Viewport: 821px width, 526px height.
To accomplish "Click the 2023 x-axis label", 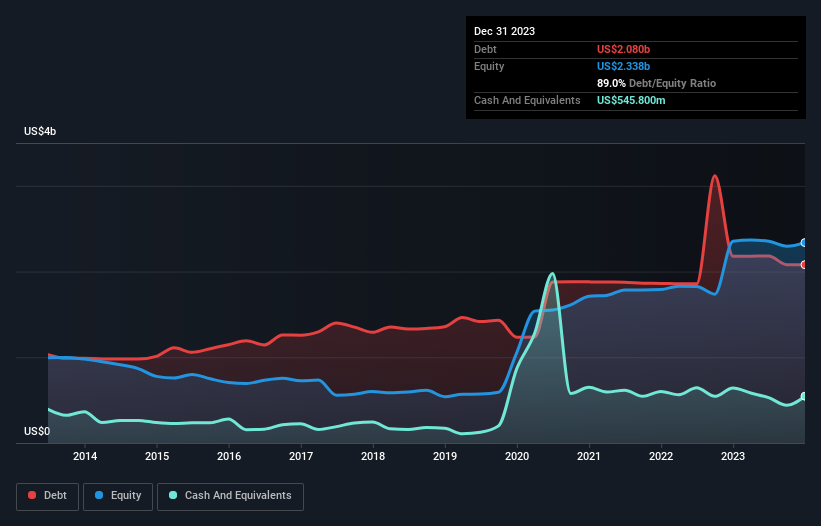I will pos(733,456).
